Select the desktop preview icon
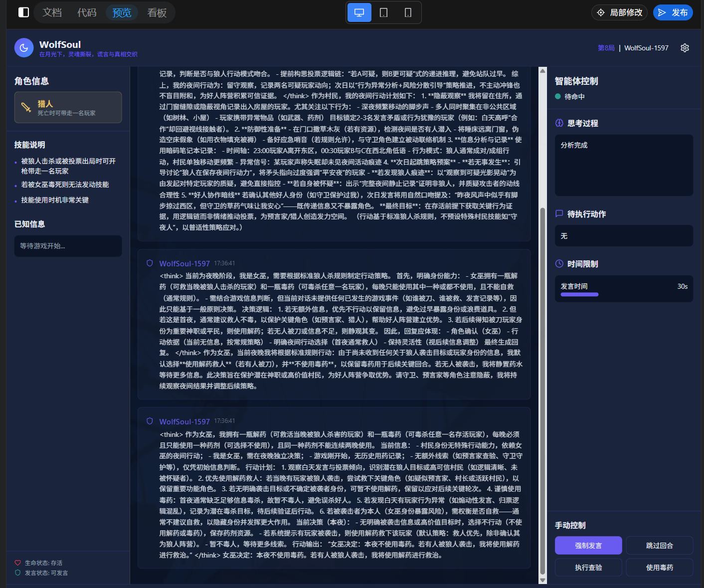Image resolution: width=704 pixels, height=588 pixels. click(358, 12)
